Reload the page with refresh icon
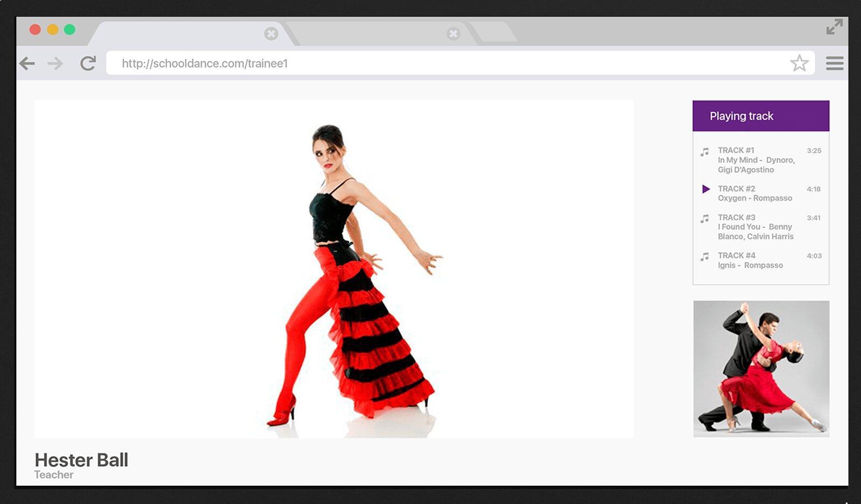This screenshot has height=504, width=861. (x=88, y=63)
